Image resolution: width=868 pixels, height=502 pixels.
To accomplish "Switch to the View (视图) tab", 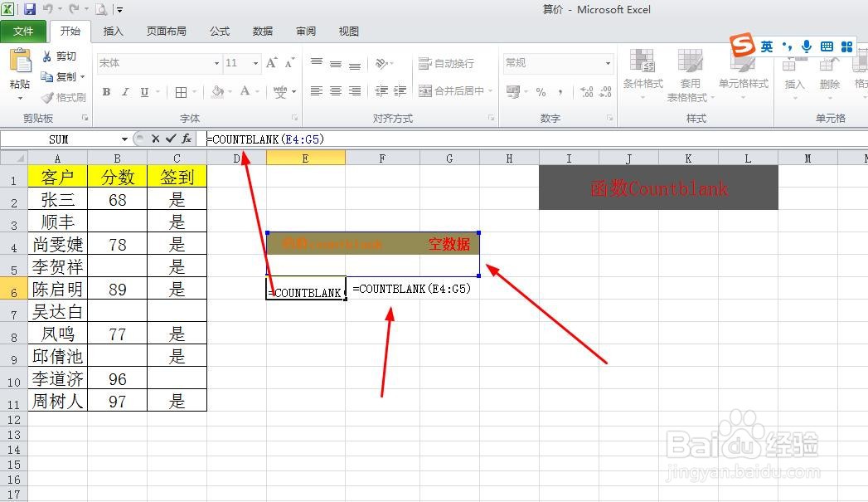I will pyautogui.click(x=349, y=31).
